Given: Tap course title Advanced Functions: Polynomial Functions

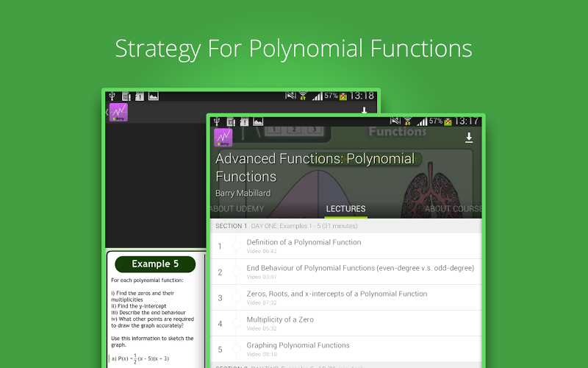Looking at the screenshot, I should pyautogui.click(x=315, y=168).
